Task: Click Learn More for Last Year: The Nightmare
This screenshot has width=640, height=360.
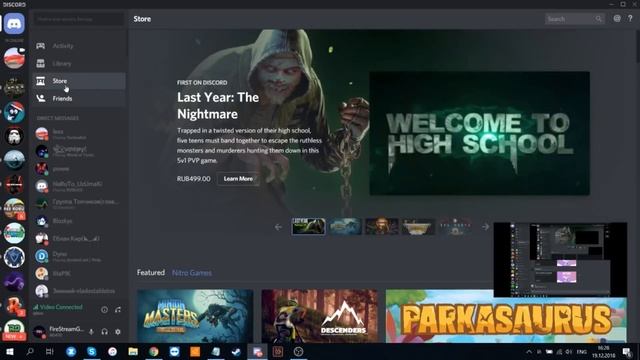Action: coord(238,179)
